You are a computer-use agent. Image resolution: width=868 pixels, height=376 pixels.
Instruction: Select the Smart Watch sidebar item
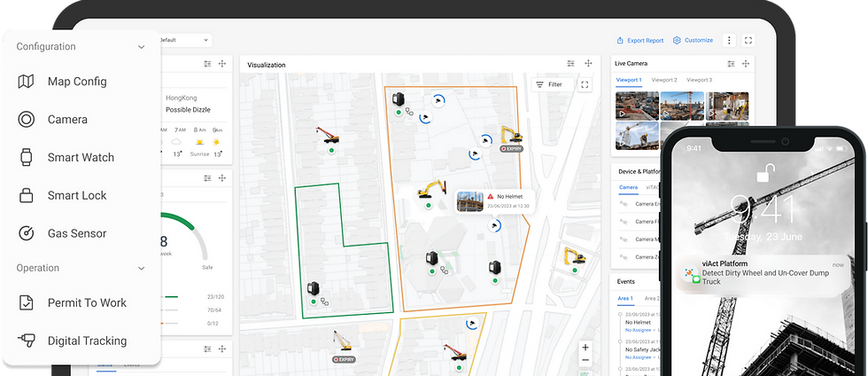[x=80, y=158]
